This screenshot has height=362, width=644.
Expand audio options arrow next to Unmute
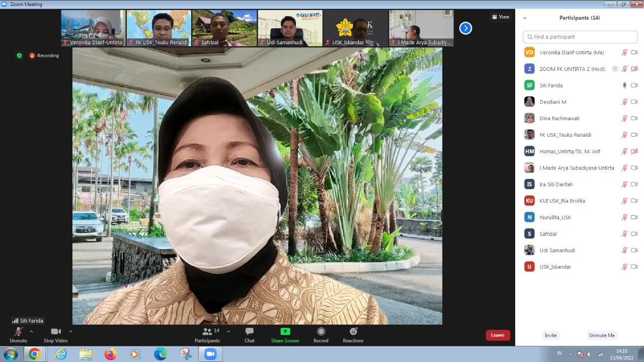click(x=31, y=332)
